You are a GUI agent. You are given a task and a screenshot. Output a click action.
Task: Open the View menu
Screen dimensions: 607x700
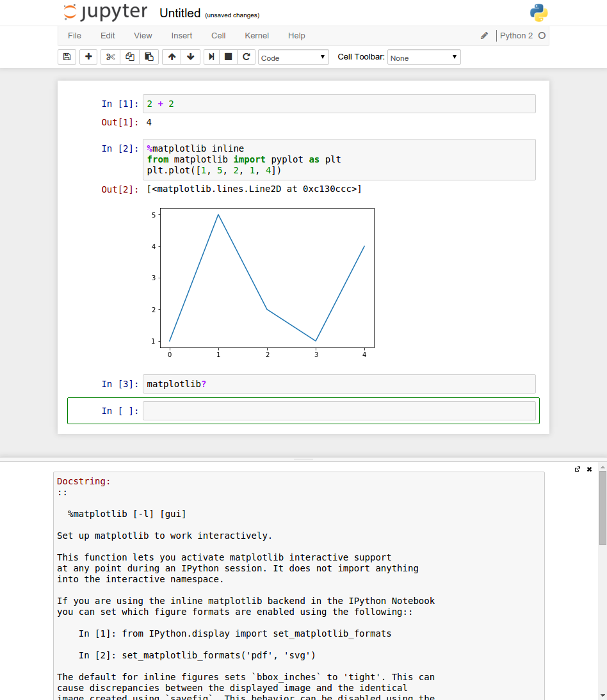[143, 36]
